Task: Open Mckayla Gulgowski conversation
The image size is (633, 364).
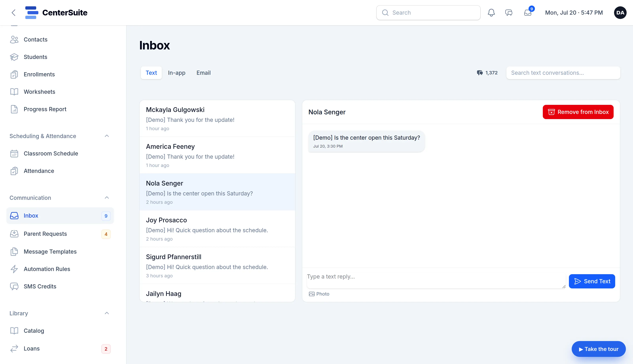Action: pos(217,118)
